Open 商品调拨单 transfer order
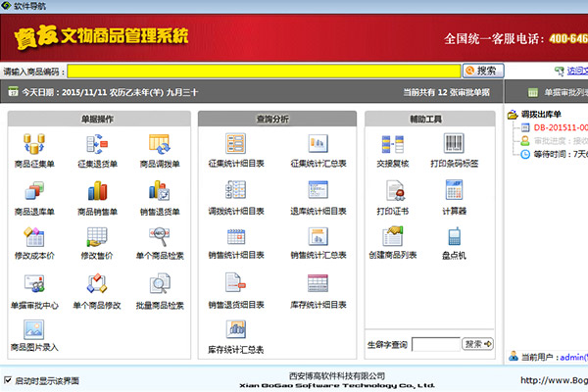The width and height of the screenshot is (588, 392). click(159, 145)
